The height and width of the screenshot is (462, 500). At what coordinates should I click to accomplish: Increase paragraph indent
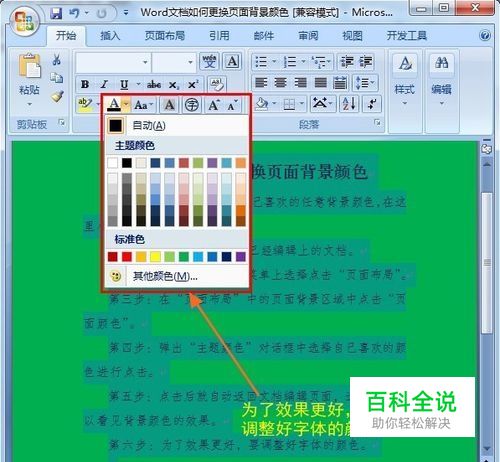tap(365, 62)
